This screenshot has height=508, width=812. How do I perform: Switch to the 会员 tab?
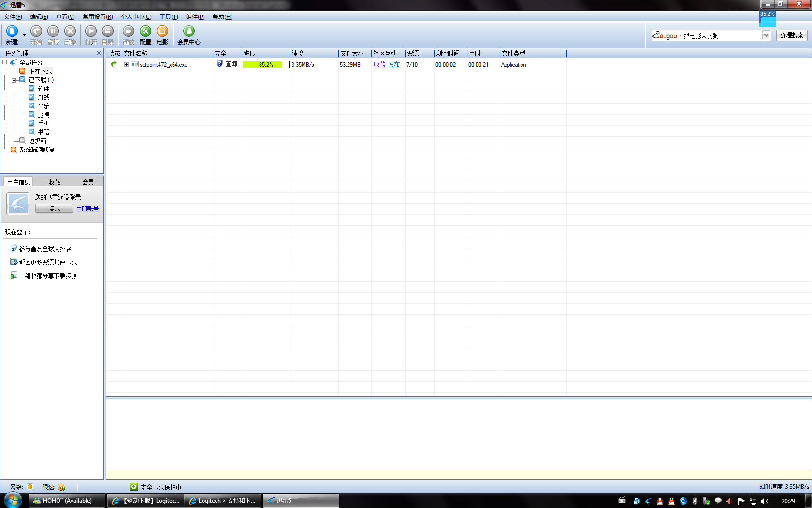coord(88,182)
